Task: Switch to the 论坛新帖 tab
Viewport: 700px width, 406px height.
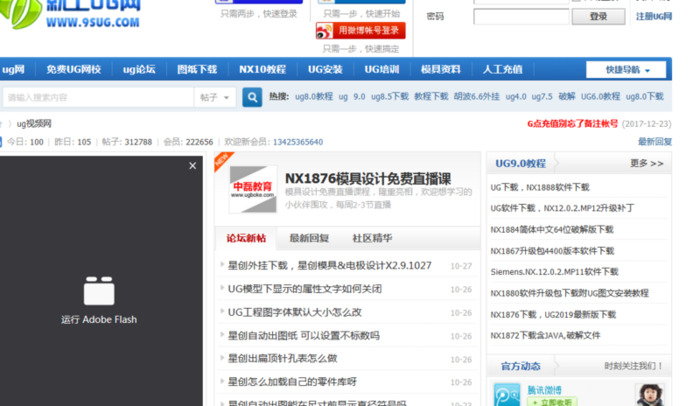Action: click(x=246, y=238)
